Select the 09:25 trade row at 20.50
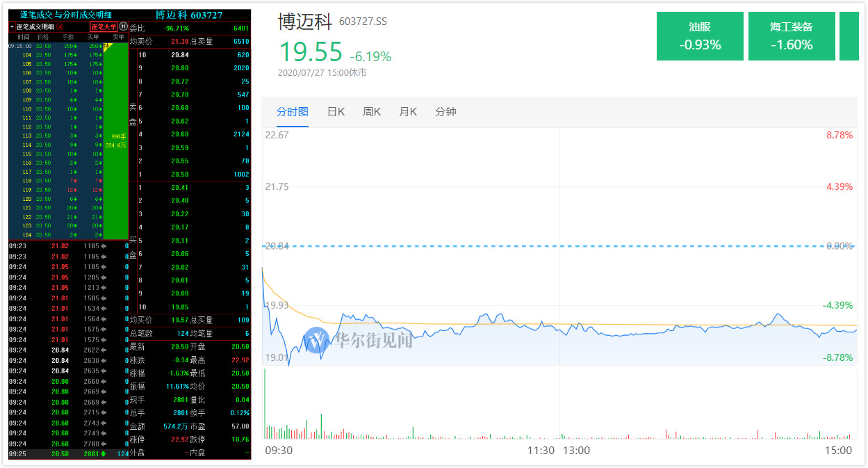Viewport: 868px width, 468px height. coord(69,454)
